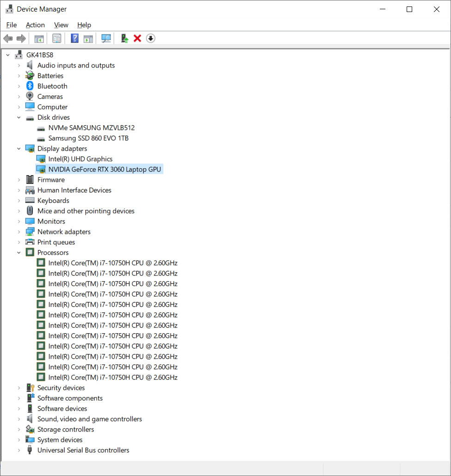Click the red X Uninstall device icon
The image size is (451, 476).
[138, 38]
